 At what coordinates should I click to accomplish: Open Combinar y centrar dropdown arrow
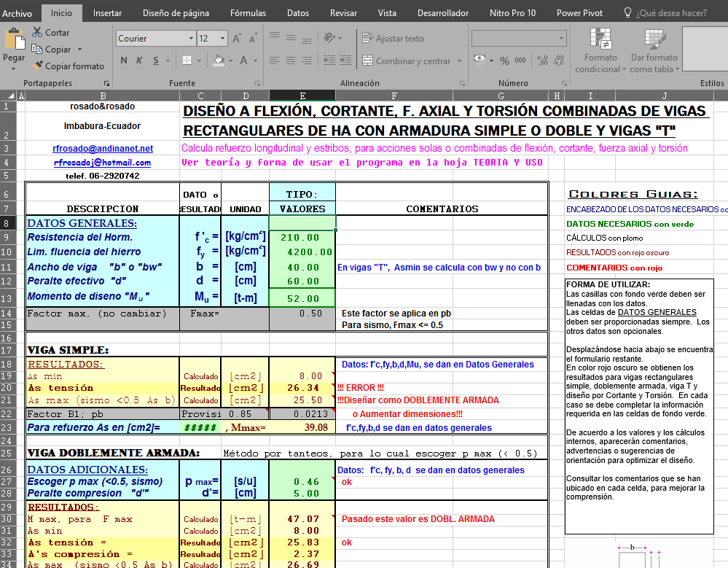[x=459, y=61]
